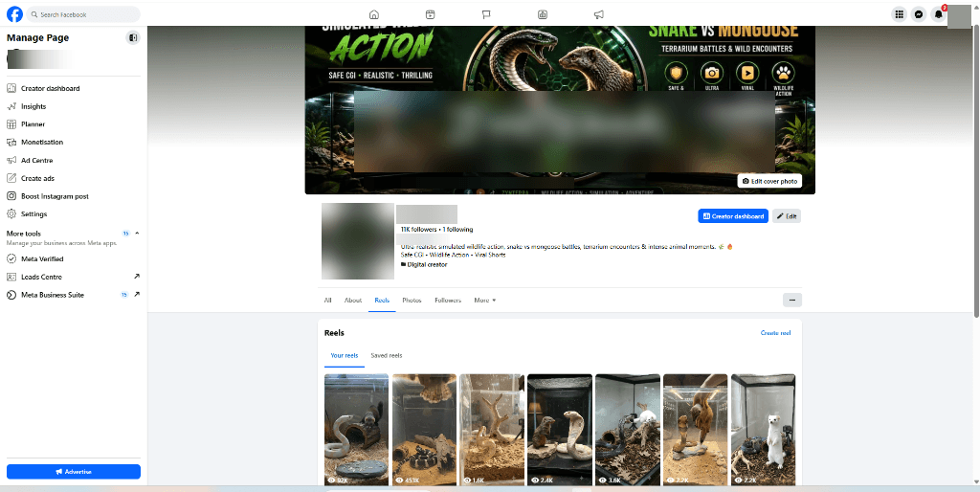
Task: Click the account profile picture in top bar
Action: click(959, 15)
